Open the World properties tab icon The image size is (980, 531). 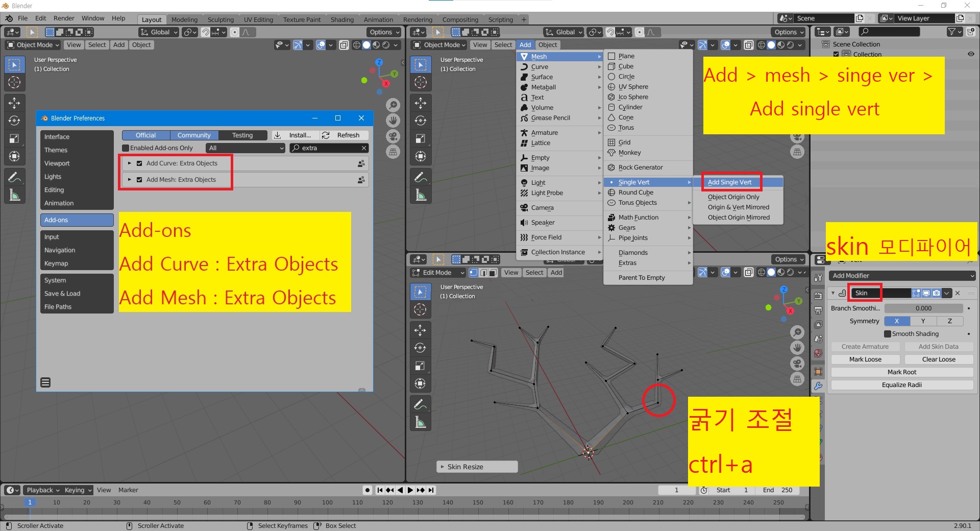click(818, 353)
